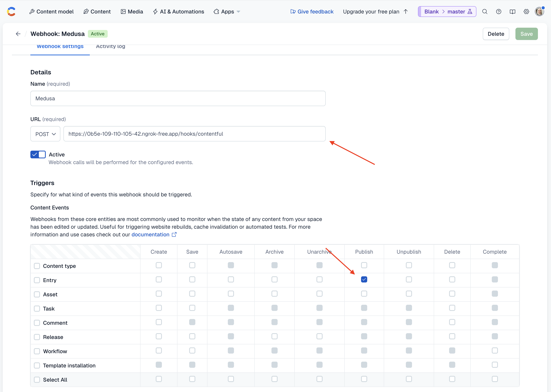
Task: Uncheck the Publish checkbox for Entry
Action: point(364,280)
